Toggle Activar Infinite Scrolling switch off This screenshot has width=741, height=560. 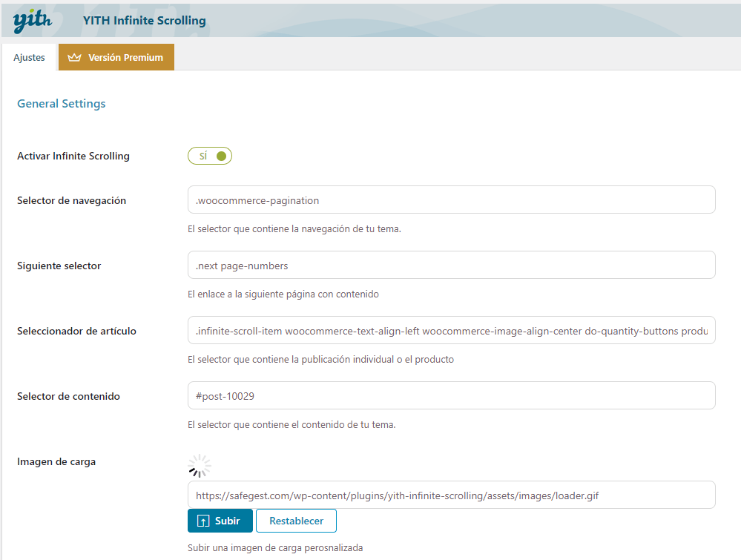pos(210,156)
